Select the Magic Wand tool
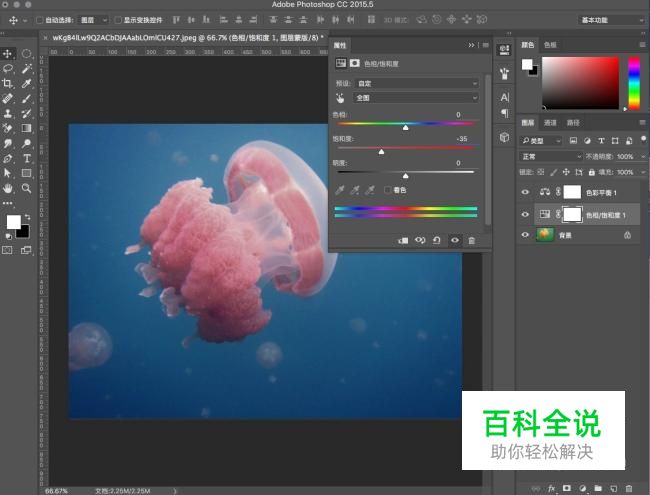 pyautogui.click(x=27, y=69)
